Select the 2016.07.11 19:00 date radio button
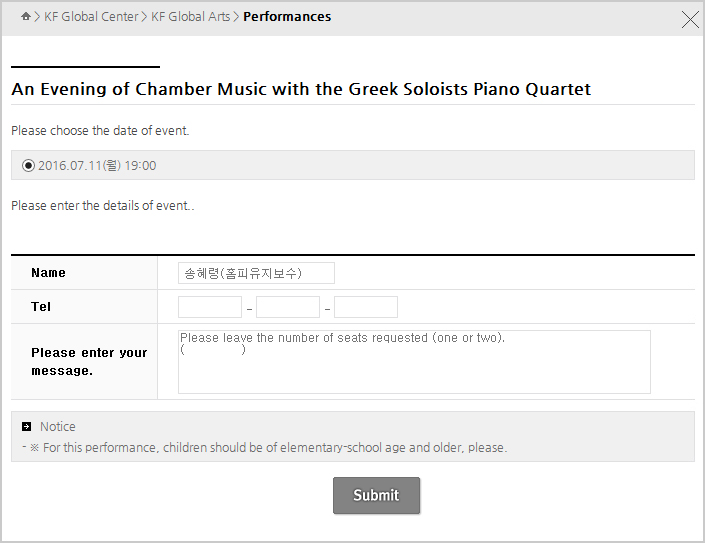The width and height of the screenshot is (705, 543). point(28,165)
